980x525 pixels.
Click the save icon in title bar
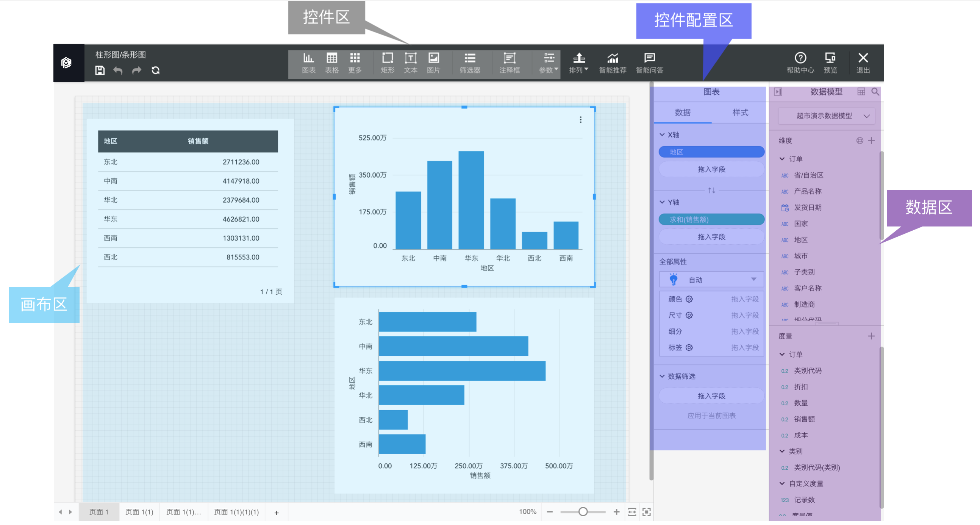tap(100, 70)
